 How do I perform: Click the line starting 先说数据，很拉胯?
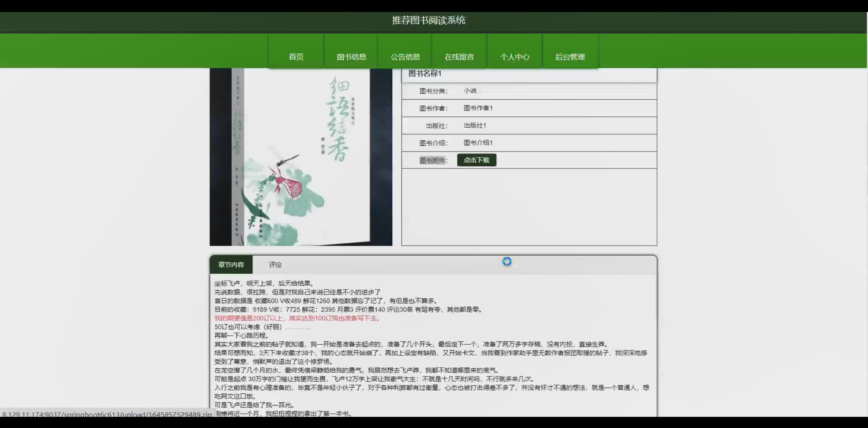tap(297, 292)
